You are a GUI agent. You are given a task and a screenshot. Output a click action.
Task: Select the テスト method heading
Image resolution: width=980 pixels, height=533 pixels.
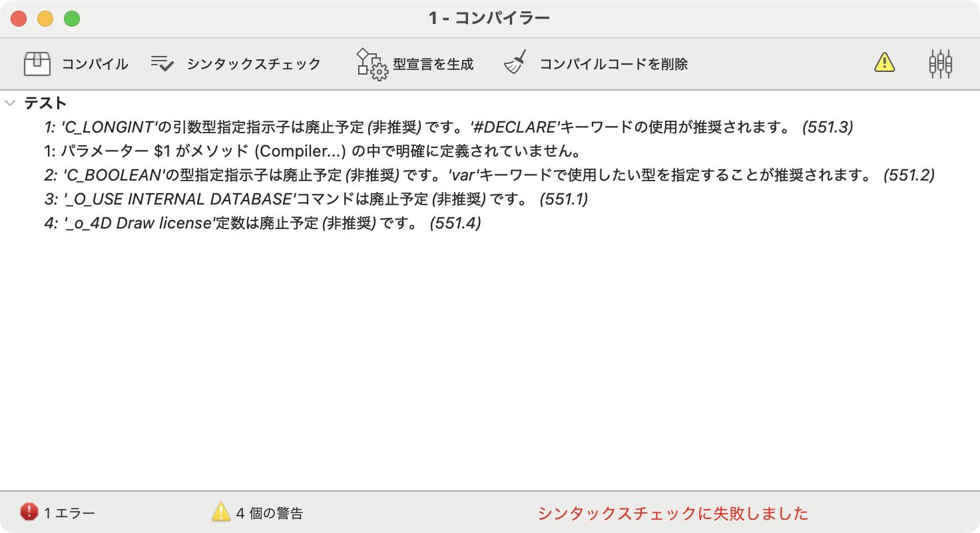pyautogui.click(x=45, y=103)
